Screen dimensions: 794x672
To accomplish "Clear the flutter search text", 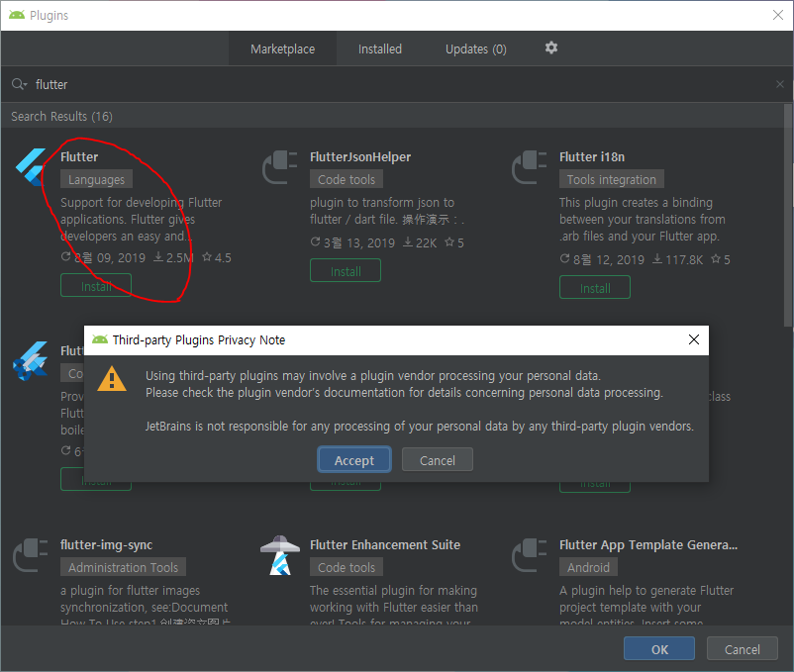I will pos(780,84).
